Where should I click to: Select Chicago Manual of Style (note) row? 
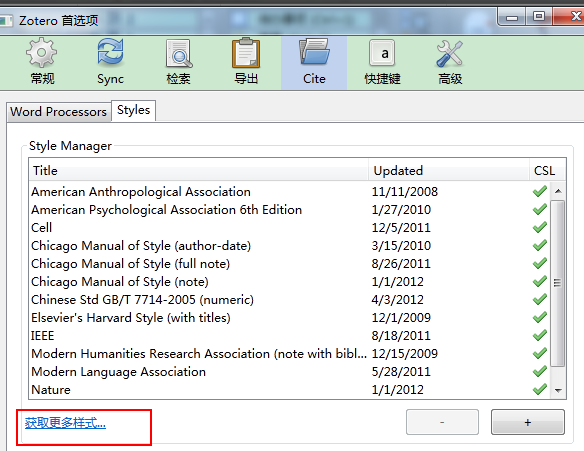point(290,282)
